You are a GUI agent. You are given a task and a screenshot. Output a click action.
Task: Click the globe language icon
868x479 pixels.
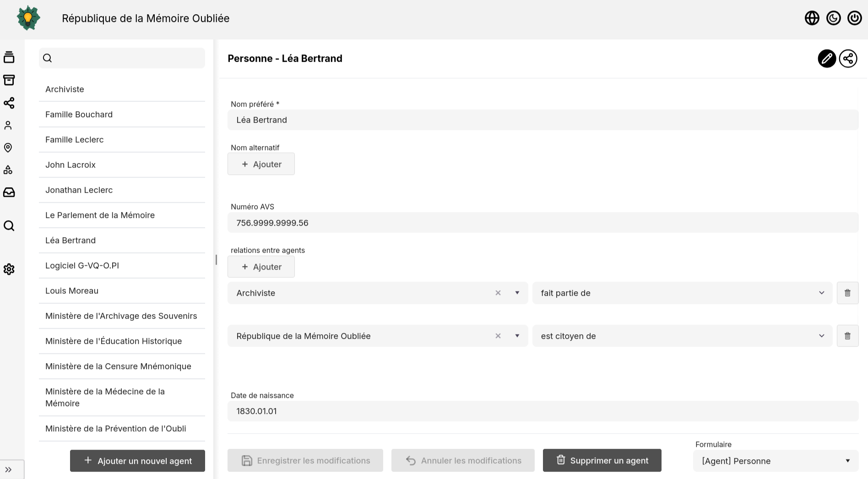[x=812, y=18]
